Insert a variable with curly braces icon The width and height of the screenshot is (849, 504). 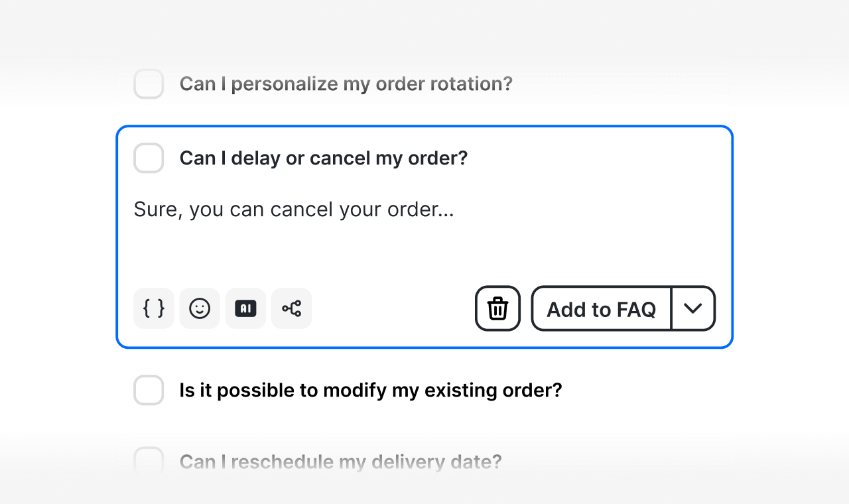pos(154,308)
